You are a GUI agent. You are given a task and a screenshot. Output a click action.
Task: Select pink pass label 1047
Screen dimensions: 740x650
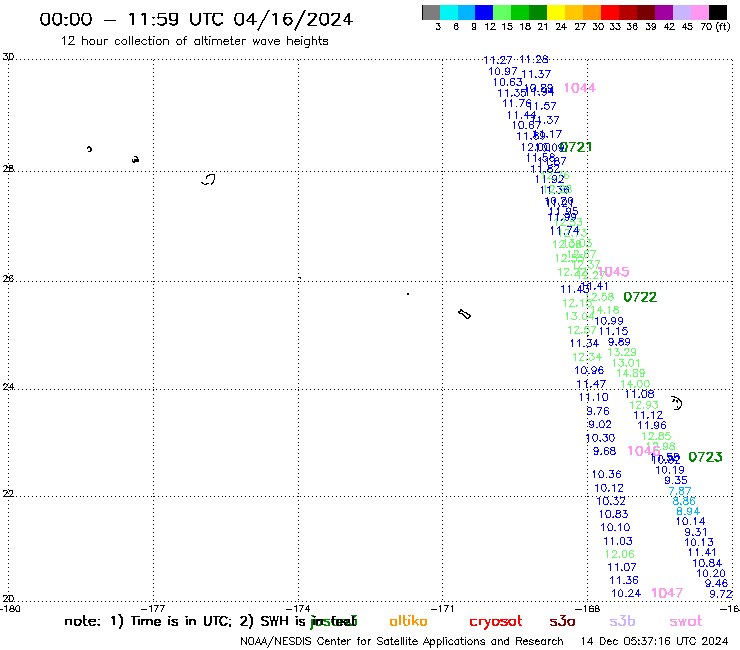click(667, 593)
